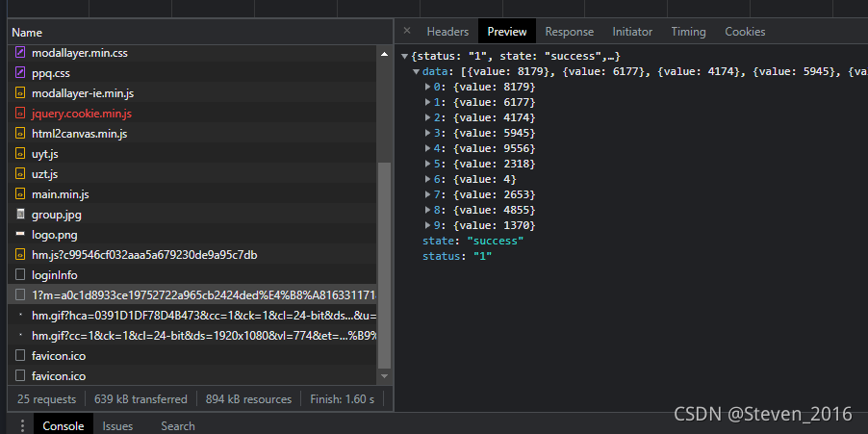Click the hm.js script icon

(20, 255)
